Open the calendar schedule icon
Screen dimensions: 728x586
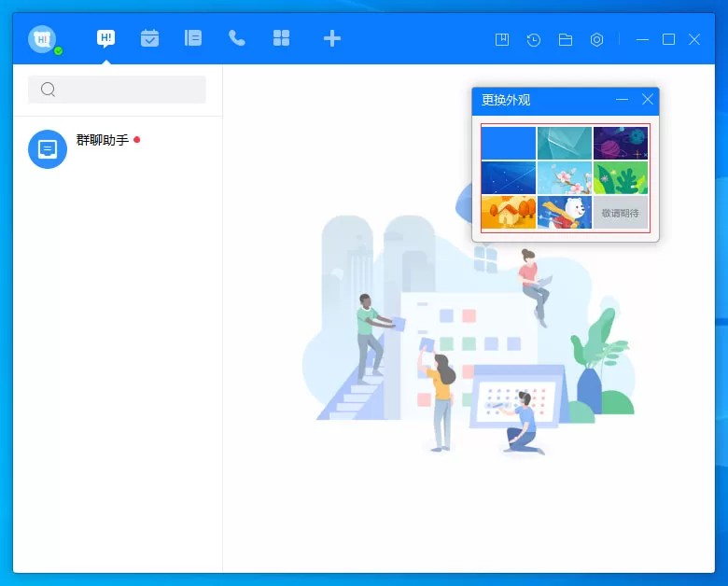tap(149, 38)
